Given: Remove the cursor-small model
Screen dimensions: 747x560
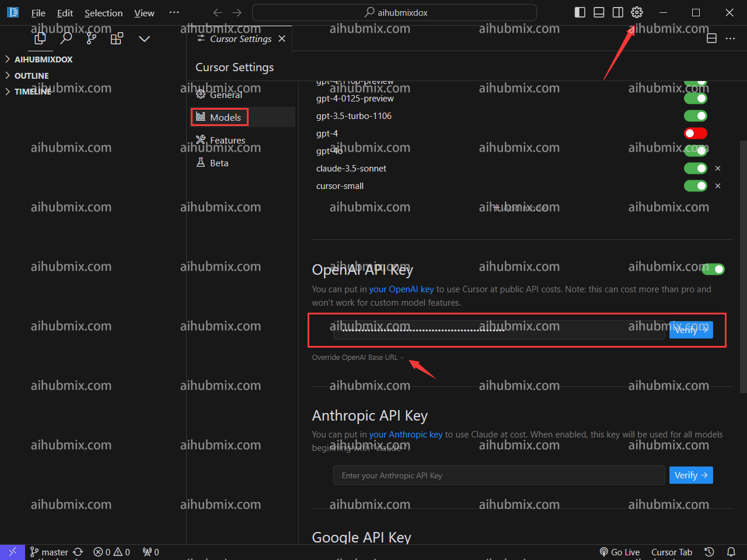Looking at the screenshot, I should pyautogui.click(x=718, y=185).
